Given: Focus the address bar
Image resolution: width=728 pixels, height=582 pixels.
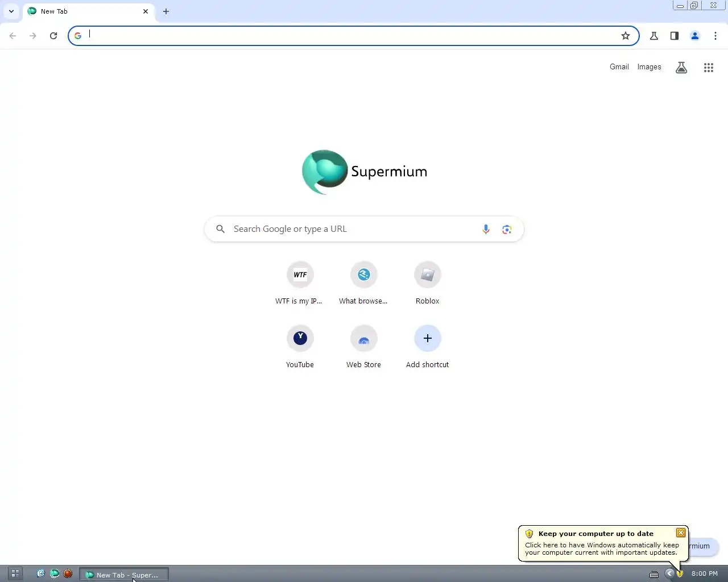Looking at the screenshot, I should point(353,36).
